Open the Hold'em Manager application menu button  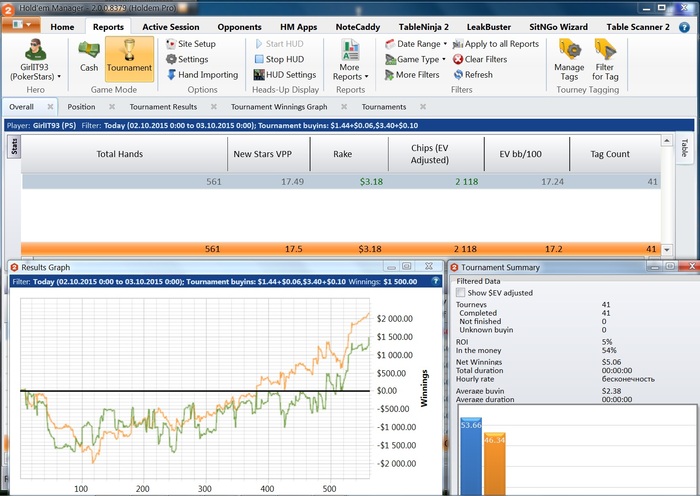click(x=21, y=25)
